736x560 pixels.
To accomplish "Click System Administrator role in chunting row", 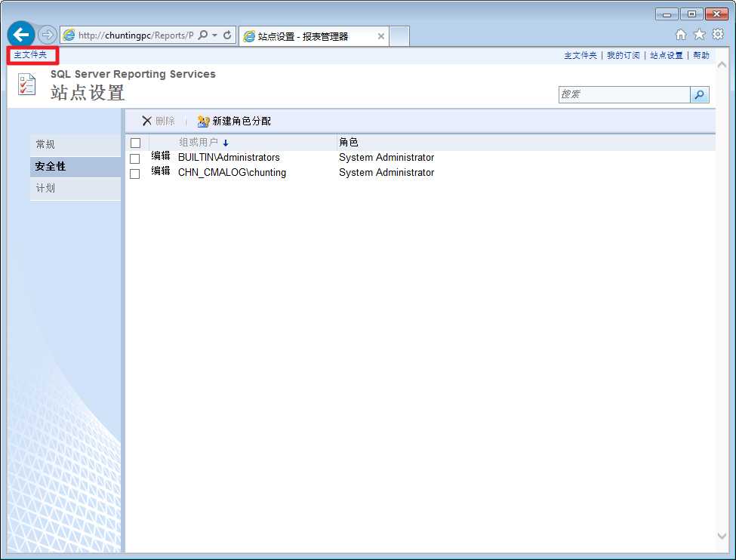I will click(386, 172).
